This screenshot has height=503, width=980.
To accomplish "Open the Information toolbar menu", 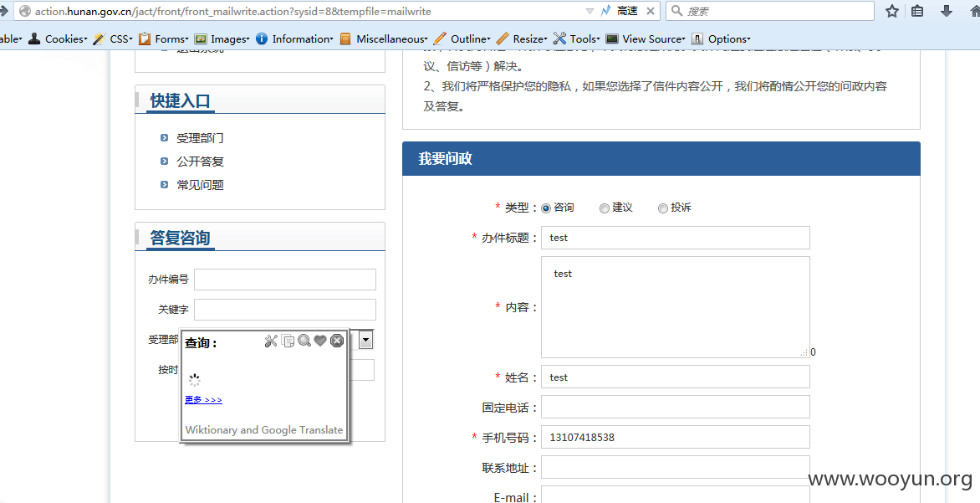I will pyautogui.click(x=295, y=38).
